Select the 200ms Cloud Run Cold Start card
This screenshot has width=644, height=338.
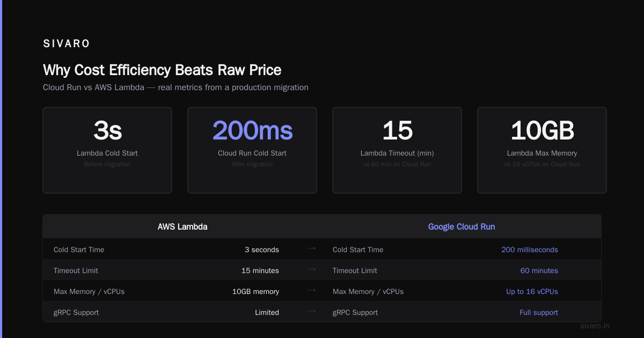click(x=252, y=150)
